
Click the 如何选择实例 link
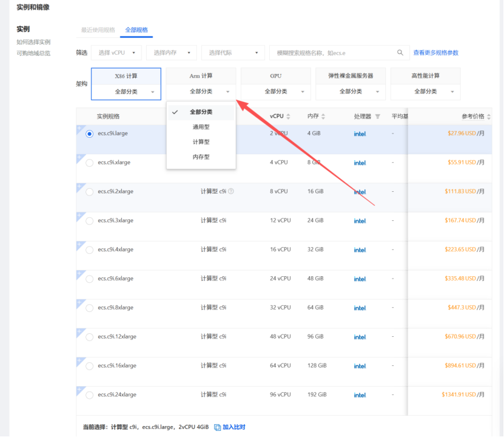pyautogui.click(x=33, y=42)
